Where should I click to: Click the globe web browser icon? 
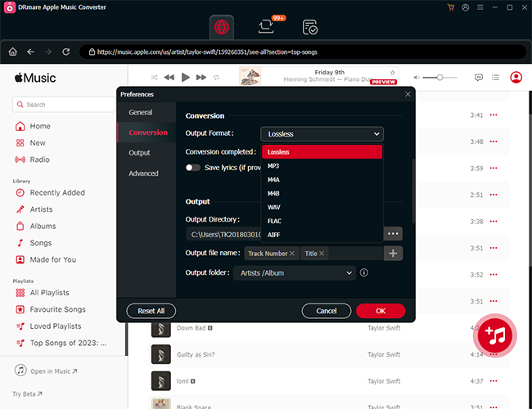(x=222, y=27)
